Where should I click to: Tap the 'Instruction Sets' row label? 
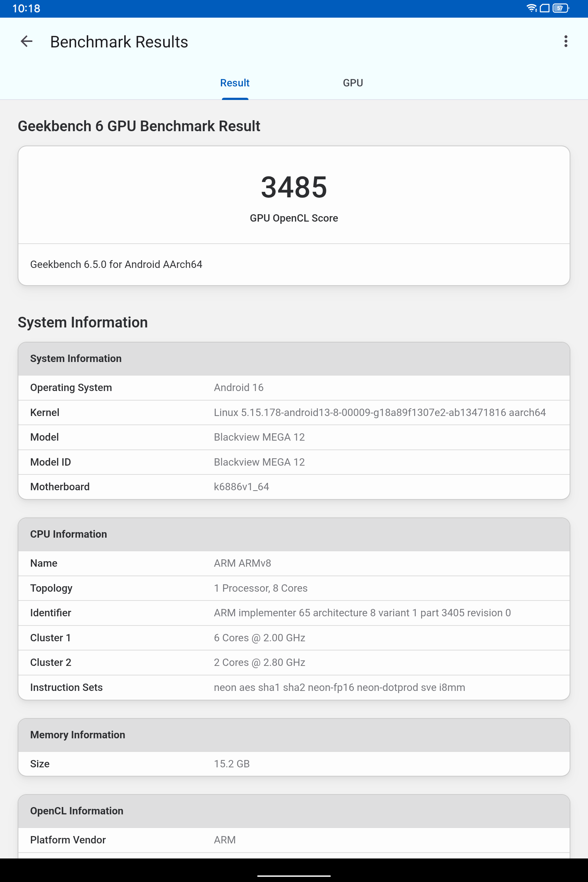pyautogui.click(x=67, y=688)
